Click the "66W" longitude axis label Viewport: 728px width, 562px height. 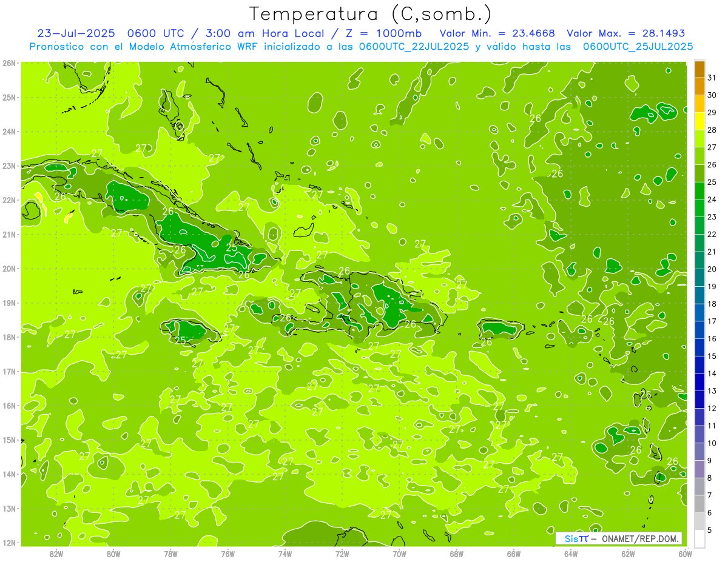click(x=514, y=554)
